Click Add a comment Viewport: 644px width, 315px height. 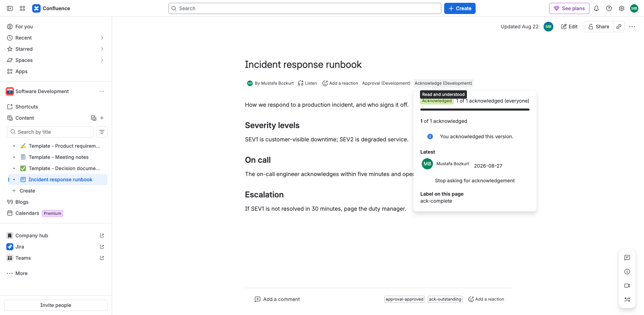click(x=277, y=299)
